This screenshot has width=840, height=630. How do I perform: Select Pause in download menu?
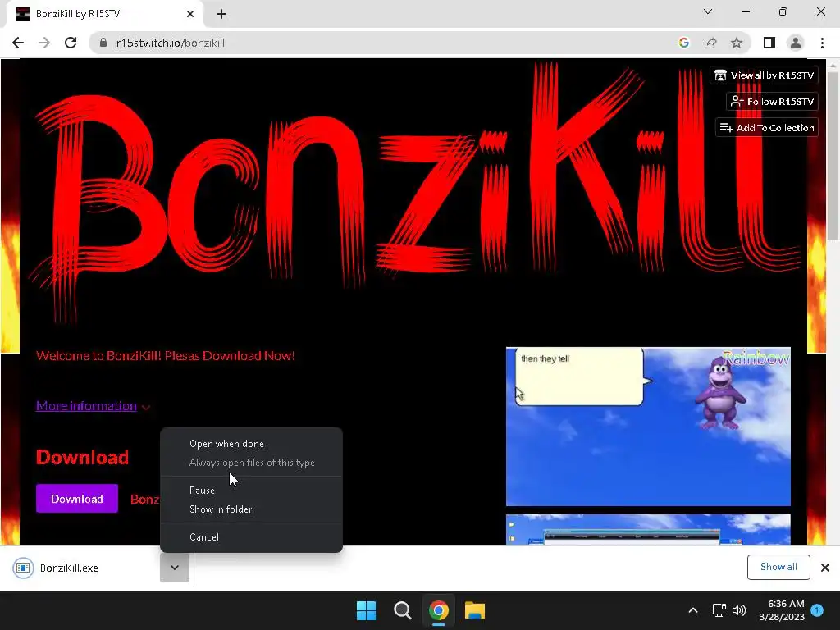point(251,491)
